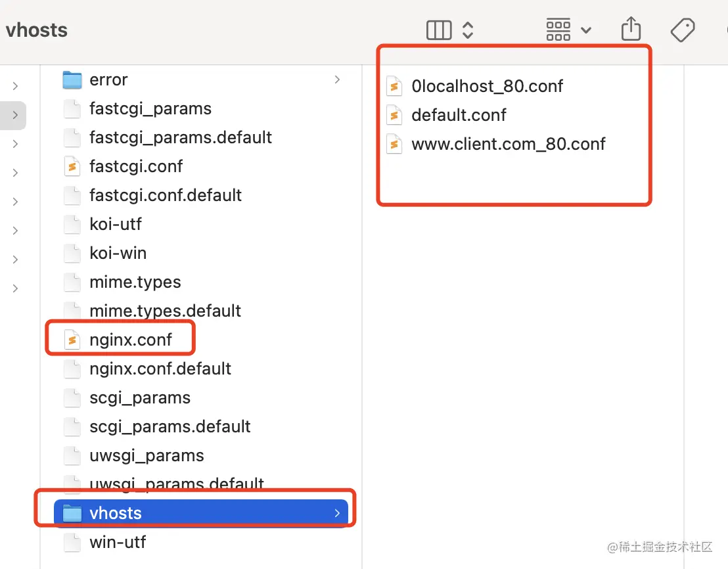Viewport: 728px width, 569px height.
Task: Switch to column view icon
Action: pos(439,30)
